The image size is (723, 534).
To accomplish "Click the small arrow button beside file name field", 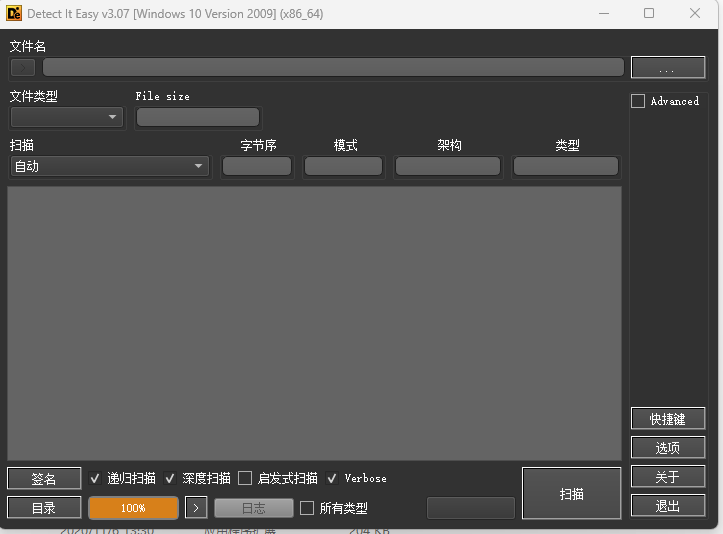I will point(23,67).
